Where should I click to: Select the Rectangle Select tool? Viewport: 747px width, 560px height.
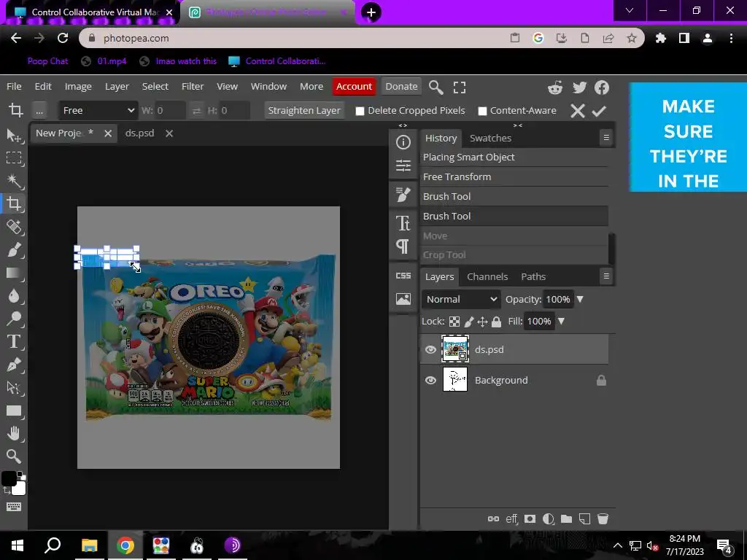pos(14,158)
